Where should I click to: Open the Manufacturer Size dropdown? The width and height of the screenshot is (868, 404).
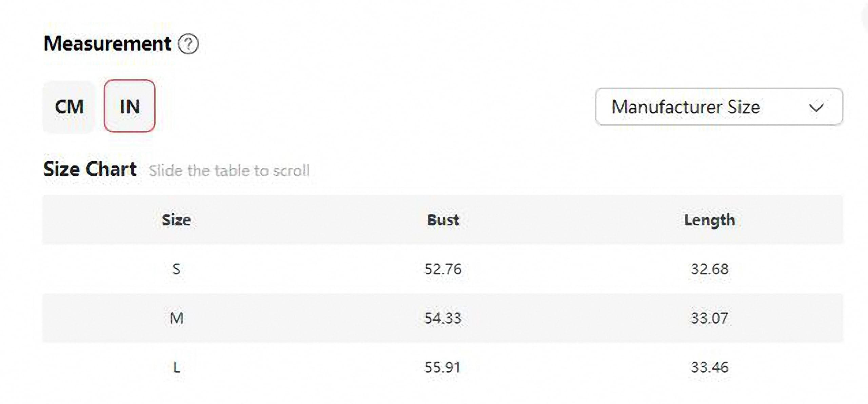point(719,107)
